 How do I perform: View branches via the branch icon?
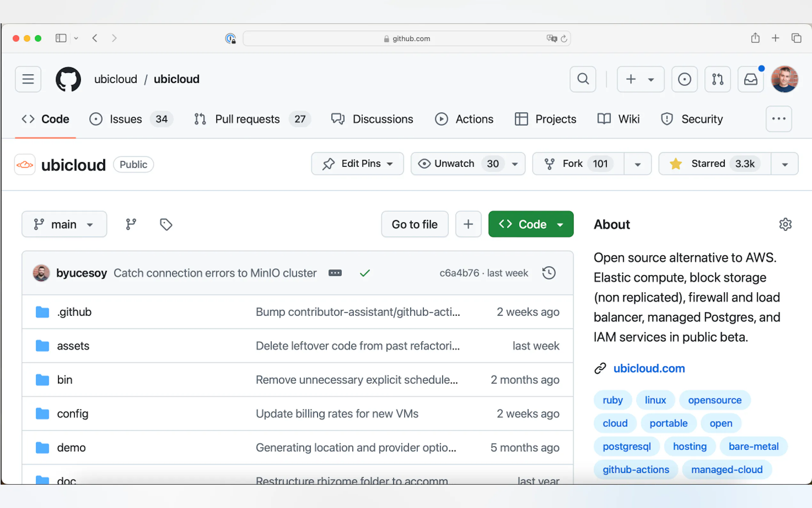(131, 224)
